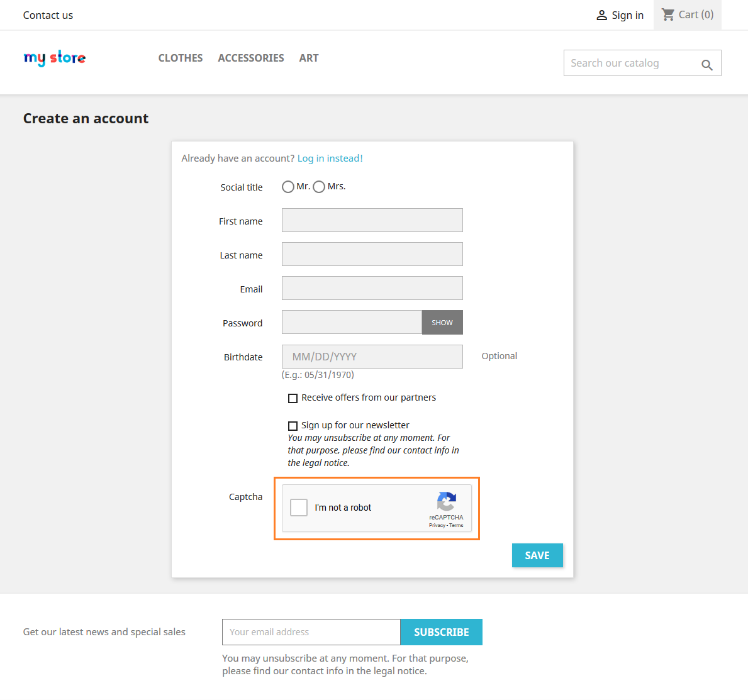The width and height of the screenshot is (748, 700).
Task: Click the search magnifier icon
Action: coord(706,65)
